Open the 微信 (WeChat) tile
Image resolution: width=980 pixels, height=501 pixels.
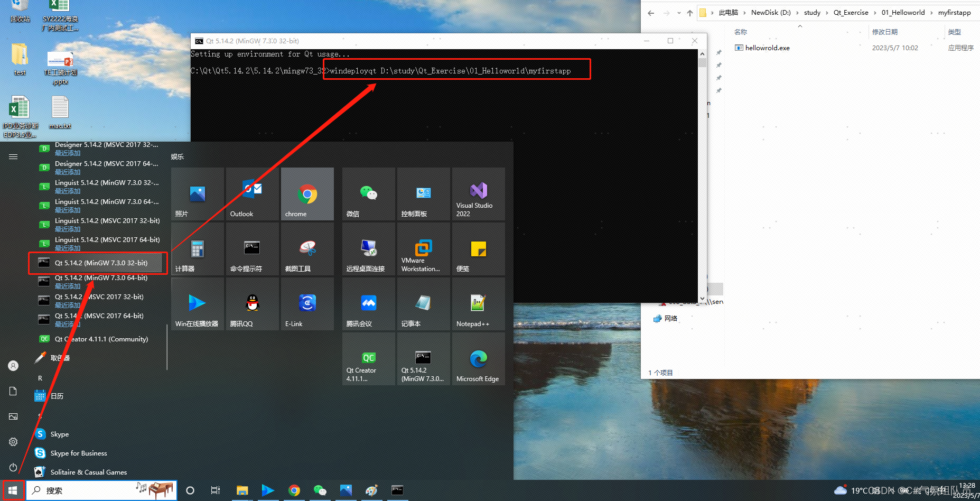pos(369,194)
